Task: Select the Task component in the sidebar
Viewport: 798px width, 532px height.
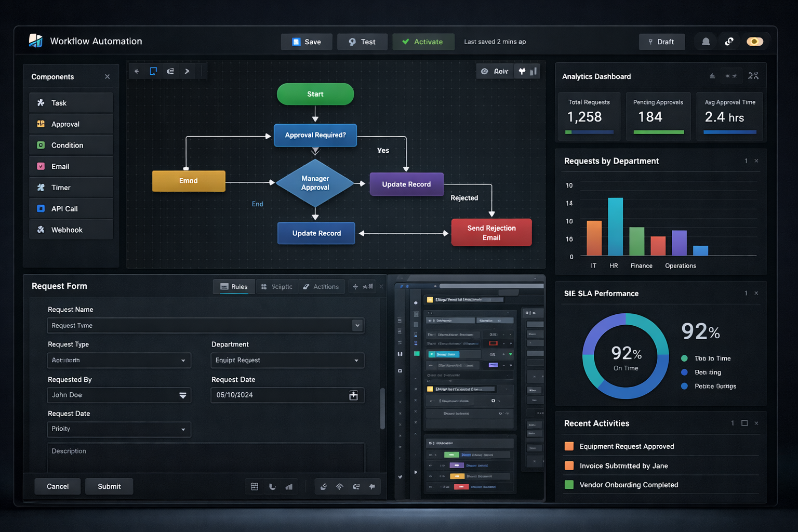Action: coord(71,102)
